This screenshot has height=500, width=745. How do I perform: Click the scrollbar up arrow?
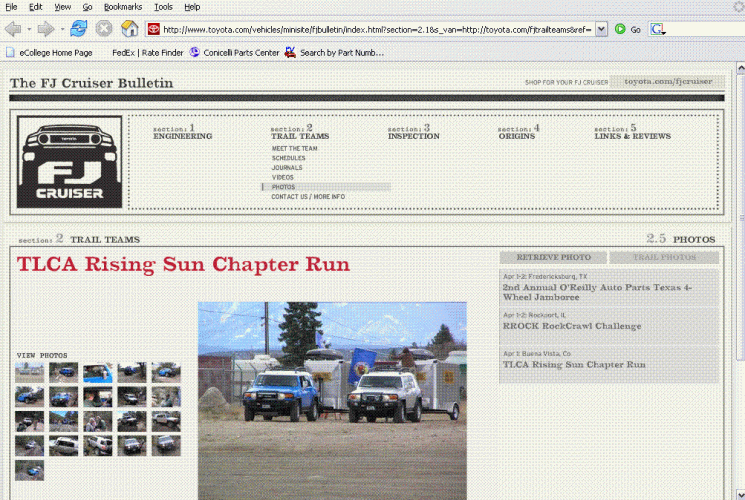pos(740,68)
